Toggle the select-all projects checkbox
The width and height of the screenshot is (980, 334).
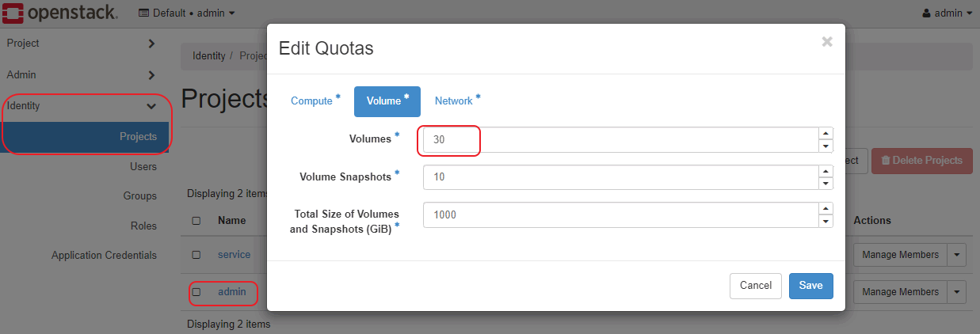point(196,221)
